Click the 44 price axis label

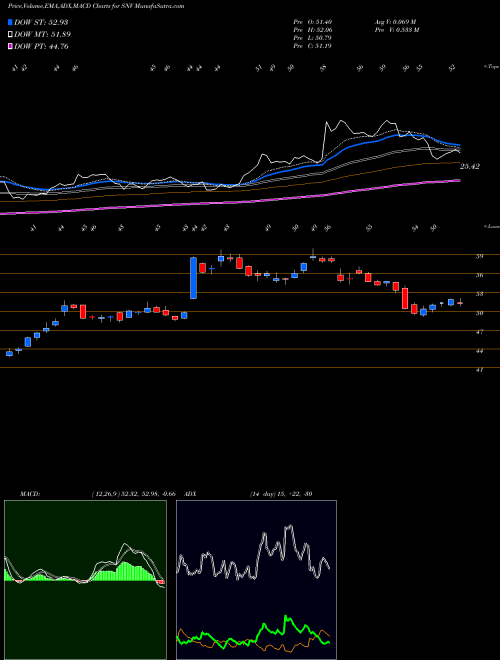point(479,351)
